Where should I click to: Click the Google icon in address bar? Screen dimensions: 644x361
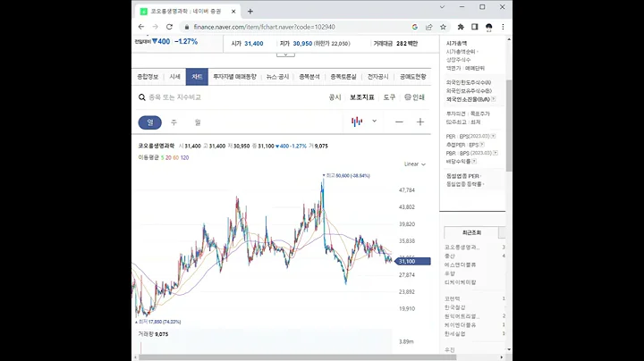click(415, 27)
